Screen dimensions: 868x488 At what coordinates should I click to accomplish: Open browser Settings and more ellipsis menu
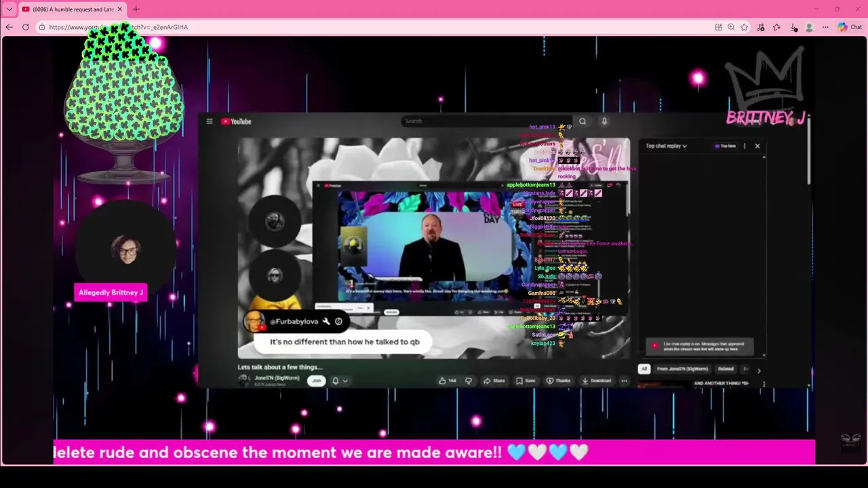pos(825,27)
